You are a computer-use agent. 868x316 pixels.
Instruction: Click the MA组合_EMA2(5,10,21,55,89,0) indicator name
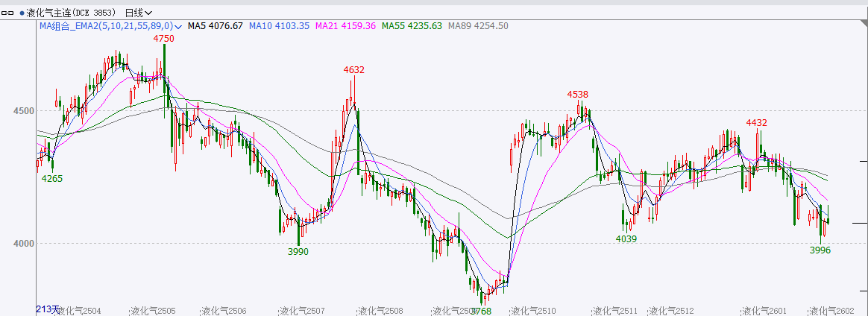[x=106, y=26]
